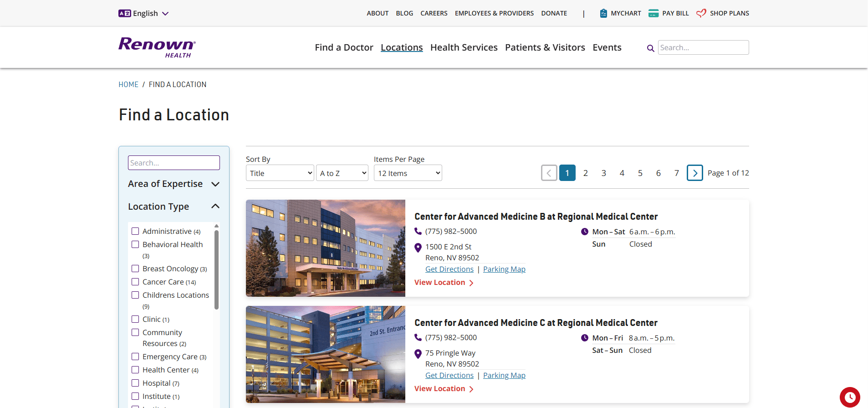This screenshot has width=868, height=408.
Task: Click the language translate icon beside English
Action: pos(124,13)
